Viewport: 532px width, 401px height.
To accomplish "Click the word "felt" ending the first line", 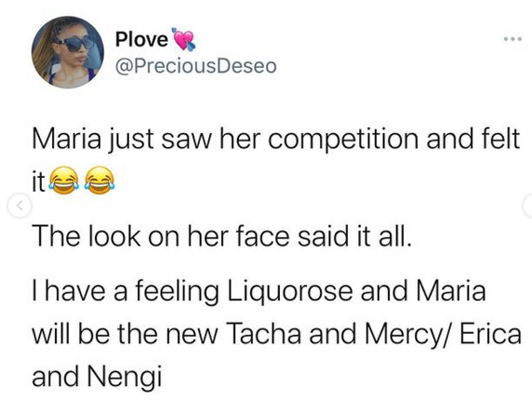I will [x=500, y=138].
